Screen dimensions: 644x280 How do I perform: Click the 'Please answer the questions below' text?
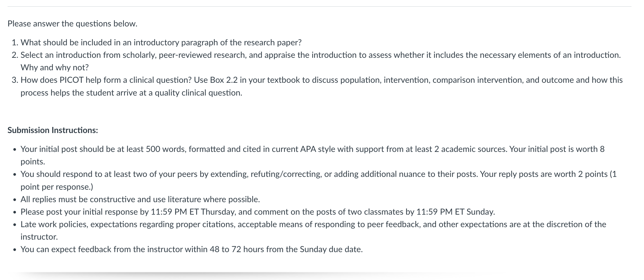(72, 24)
